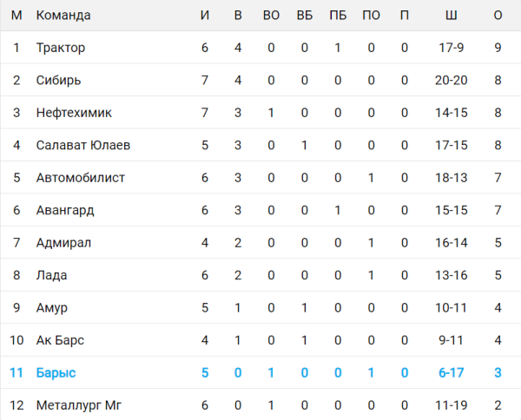Image resolution: width=521 pixels, height=420 pixels.
Task: Select the Салават Юлаев team link
Action: (x=83, y=145)
